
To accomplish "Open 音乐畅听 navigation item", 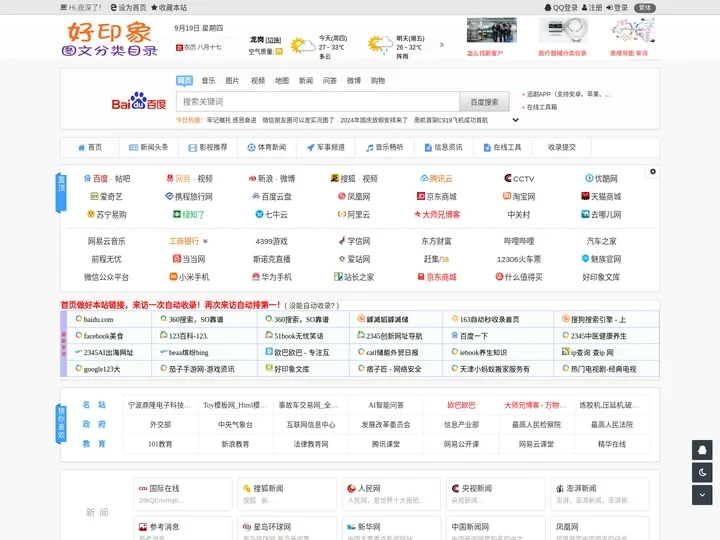I will (x=385, y=147).
